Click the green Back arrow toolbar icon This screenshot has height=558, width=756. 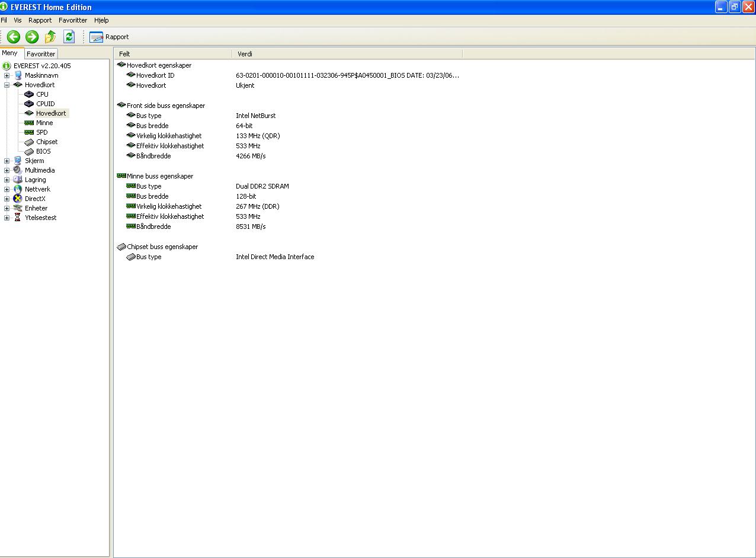click(x=14, y=37)
